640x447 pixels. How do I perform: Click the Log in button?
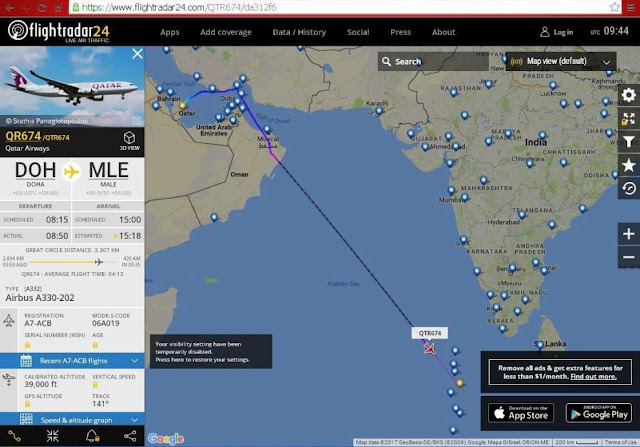(556, 32)
